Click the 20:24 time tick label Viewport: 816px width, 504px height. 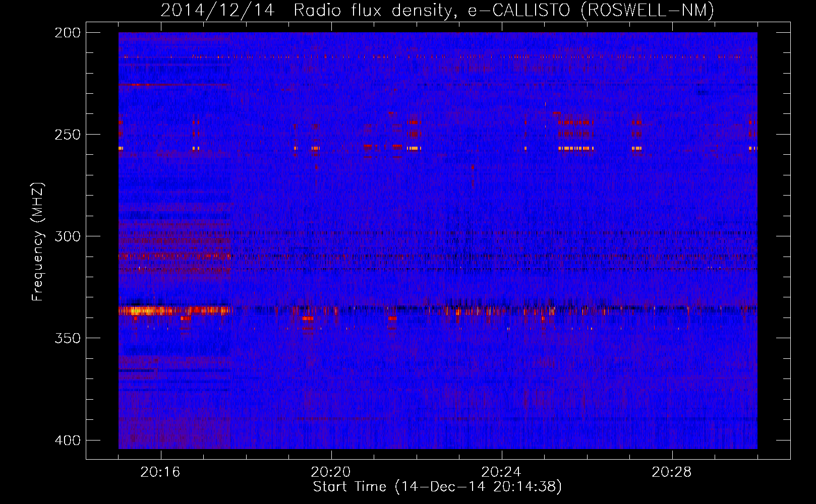(501, 472)
